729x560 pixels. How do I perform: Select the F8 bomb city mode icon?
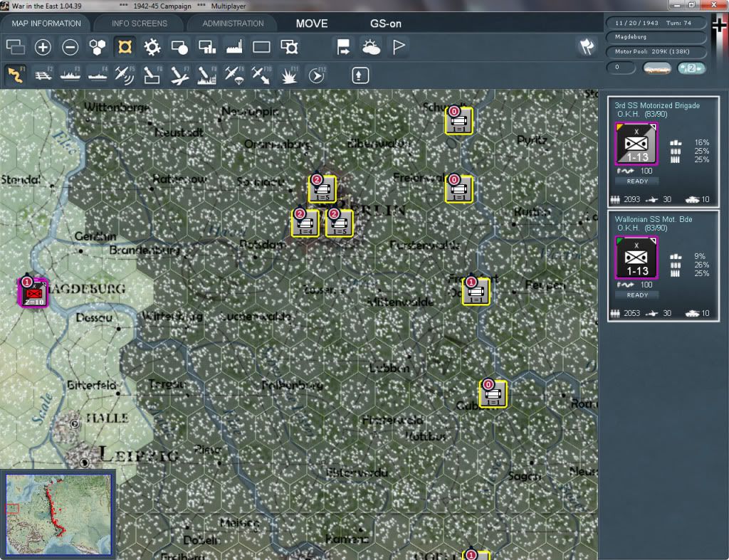[207, 75]
